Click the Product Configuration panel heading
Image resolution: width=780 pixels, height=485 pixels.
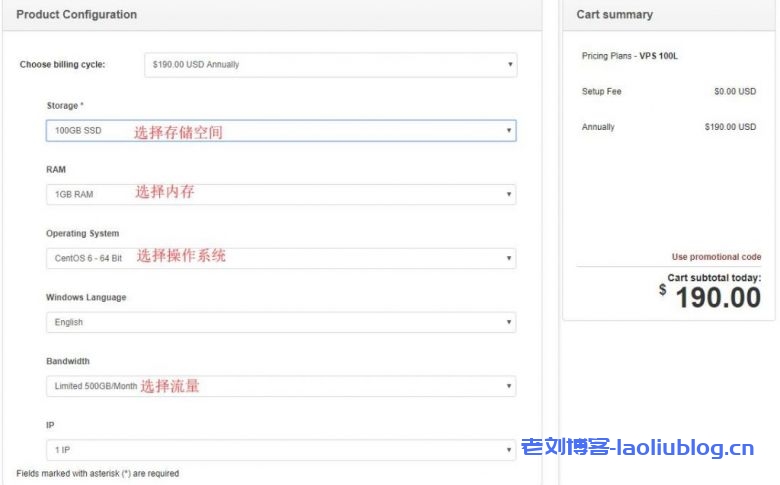[x=77, y=15]
